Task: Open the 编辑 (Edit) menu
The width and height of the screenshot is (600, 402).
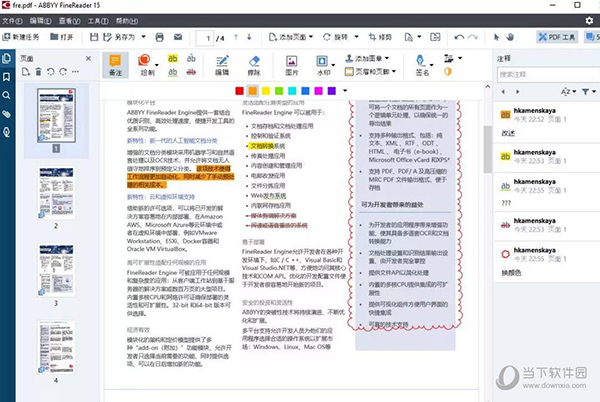Action: coord(40,21)
